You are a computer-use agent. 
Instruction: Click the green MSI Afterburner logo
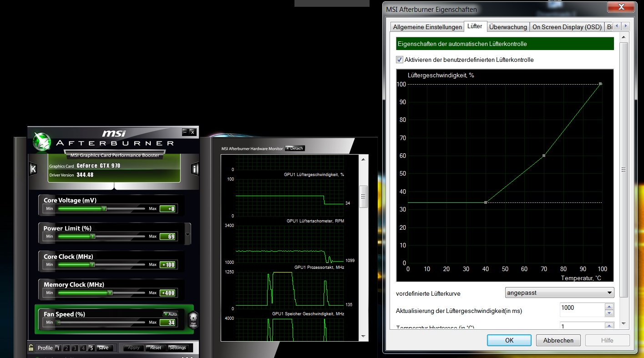(x=41, y=141)
